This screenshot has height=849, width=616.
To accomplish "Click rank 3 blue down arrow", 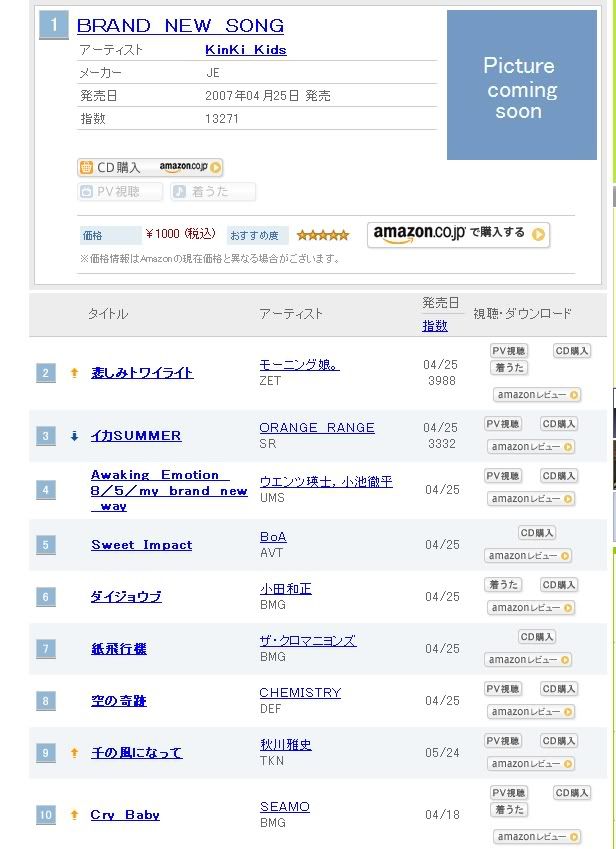I will (x=74, y=436).
